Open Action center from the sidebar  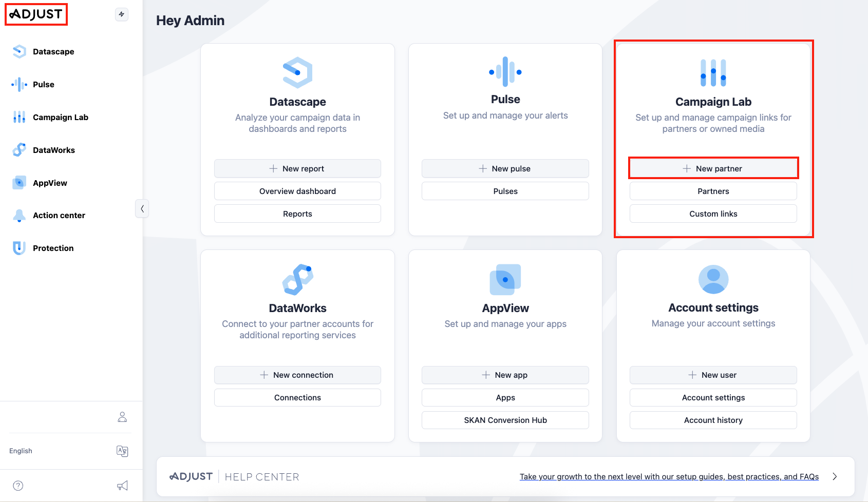59,216
